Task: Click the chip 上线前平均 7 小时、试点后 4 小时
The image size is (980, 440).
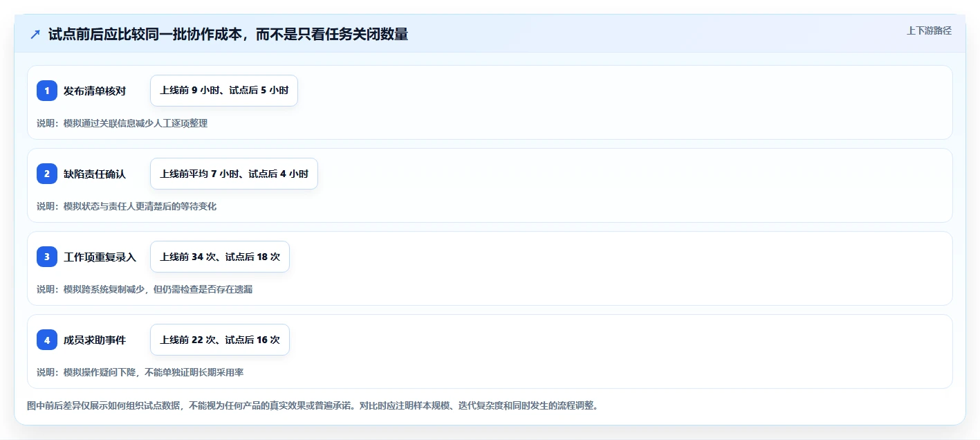Action: (234, 174)
